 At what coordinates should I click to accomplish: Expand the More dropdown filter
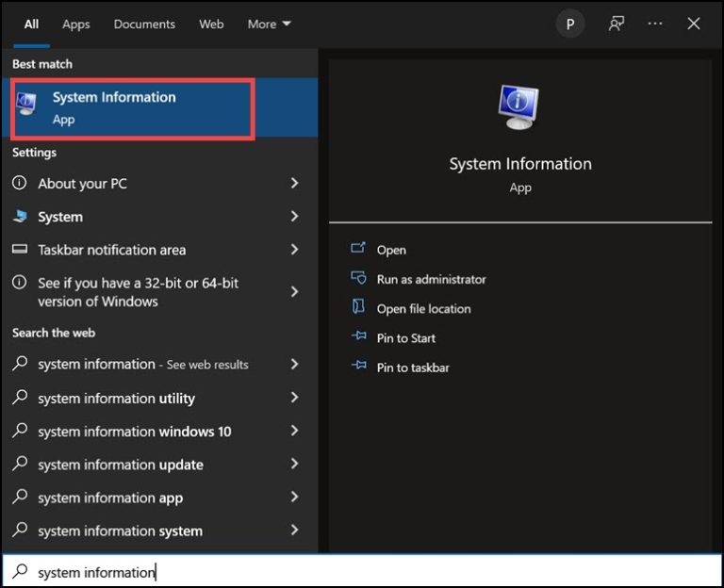point(269,24)
